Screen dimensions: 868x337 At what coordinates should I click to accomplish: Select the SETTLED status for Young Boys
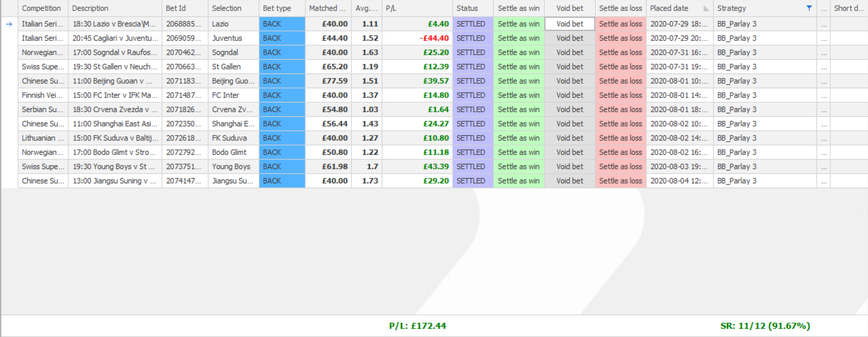[x=473, y=166]
